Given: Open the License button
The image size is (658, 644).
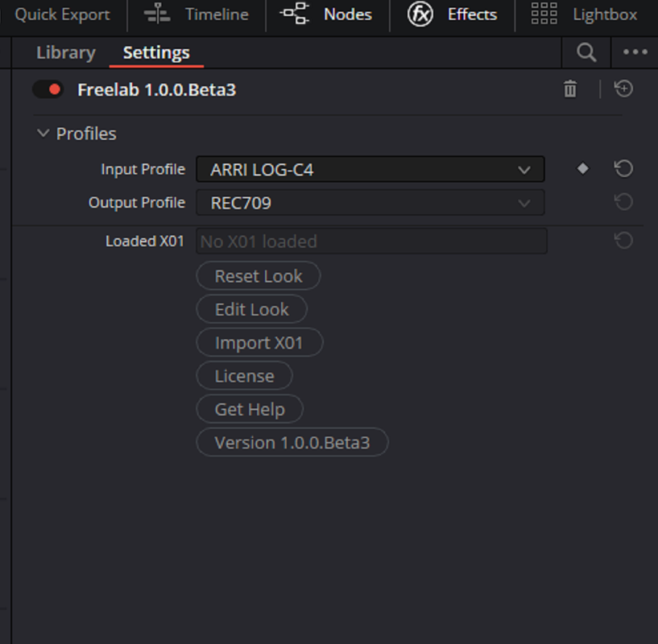Looking at the screenshot, I should [x=244, y=375].
